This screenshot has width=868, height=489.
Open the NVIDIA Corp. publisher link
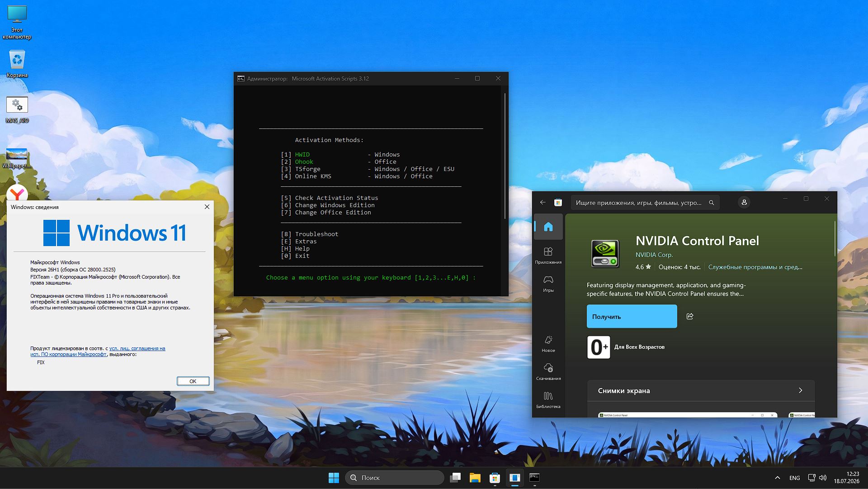[654, 255]
